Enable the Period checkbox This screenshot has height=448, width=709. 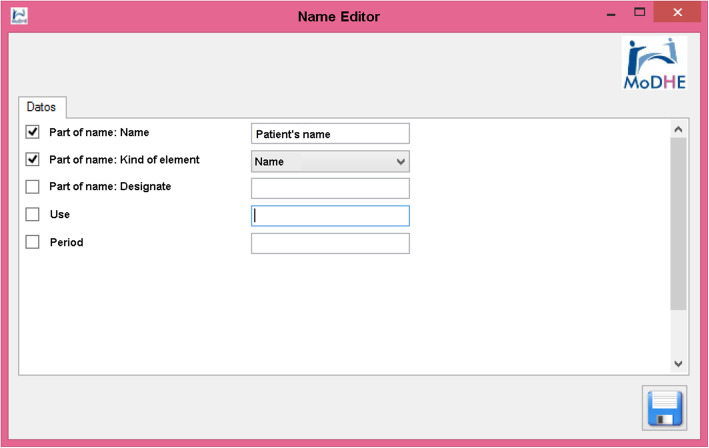pyautogui.click(x=33, y=242)
